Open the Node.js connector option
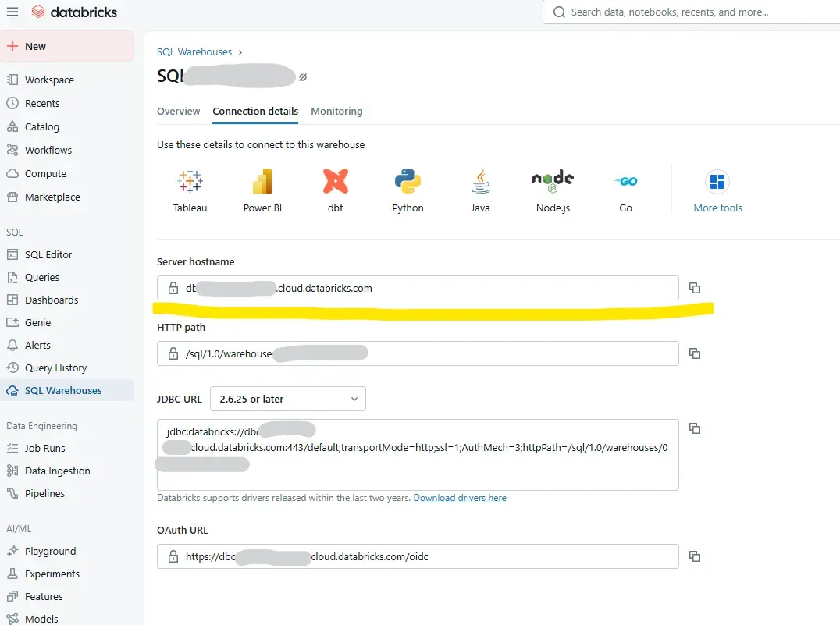 click(553, 182)
